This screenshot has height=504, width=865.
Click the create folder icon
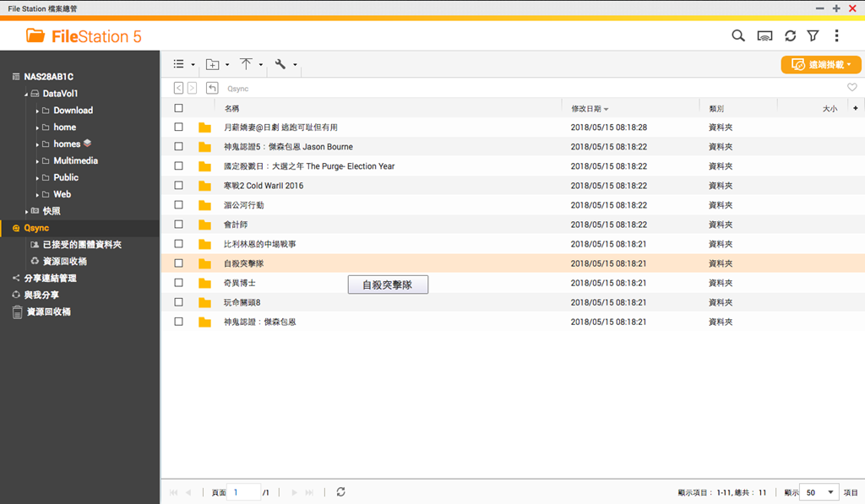(x=212, y=64)
